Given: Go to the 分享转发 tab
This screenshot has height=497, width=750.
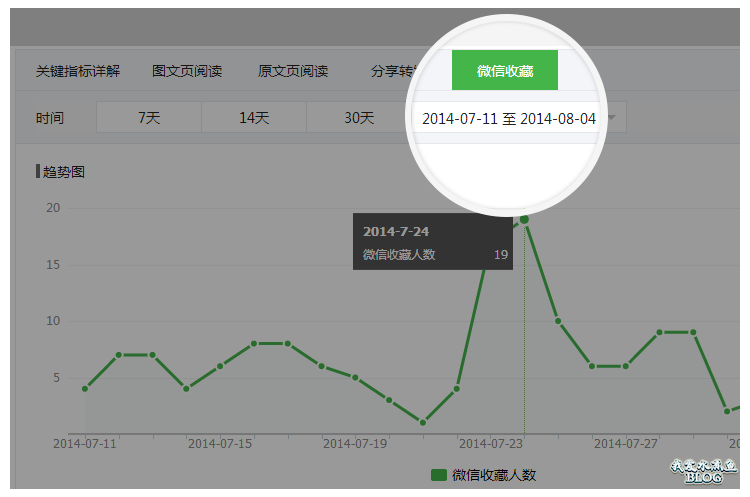Looking at the screenshot, I should coord(392,71).
